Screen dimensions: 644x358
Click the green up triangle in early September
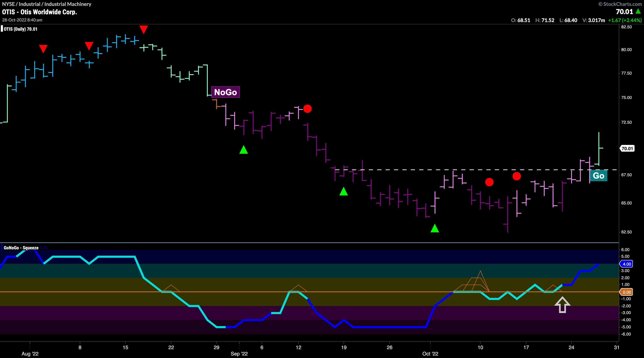(243, 150)
